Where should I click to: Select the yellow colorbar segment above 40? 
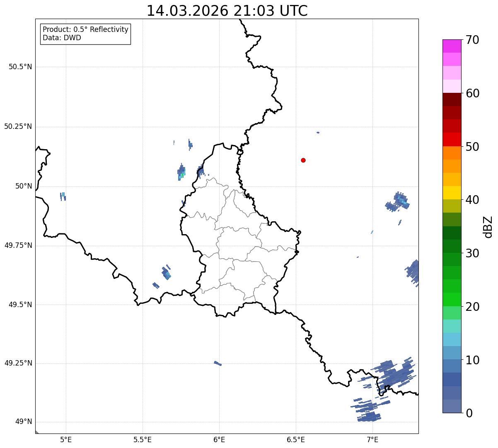452,193
